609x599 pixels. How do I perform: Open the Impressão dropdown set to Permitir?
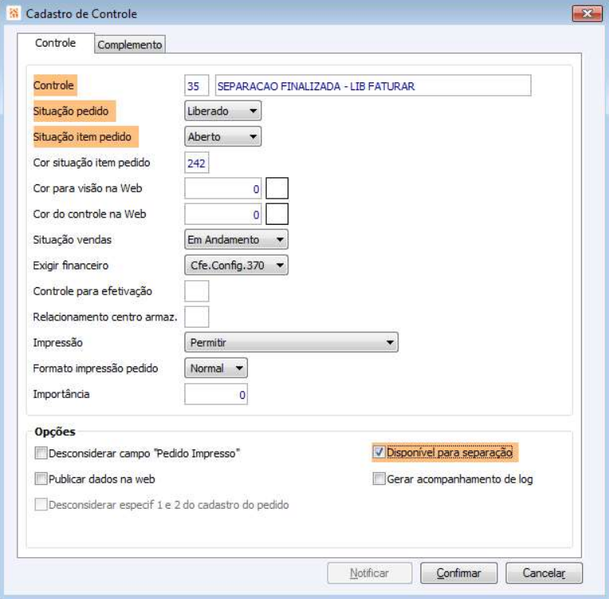291,343
